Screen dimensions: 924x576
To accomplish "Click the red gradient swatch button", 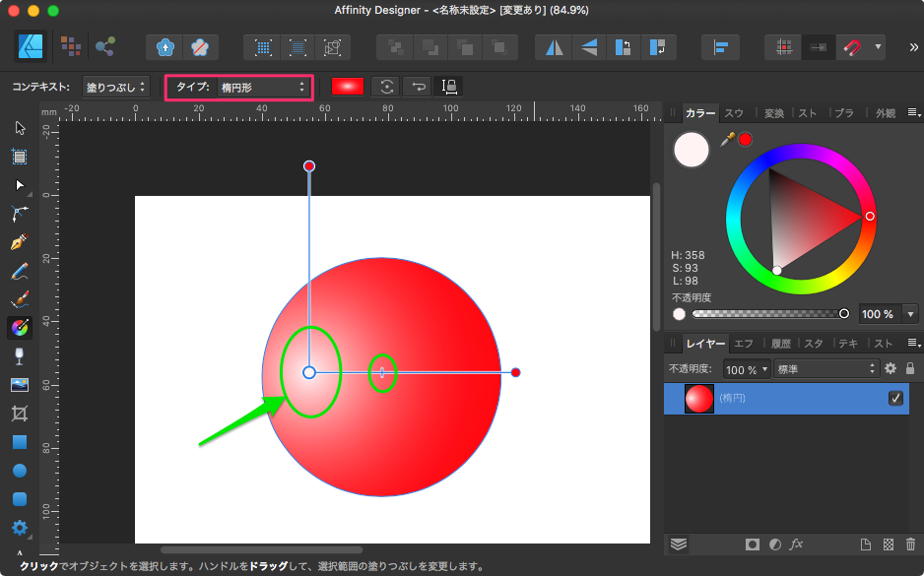I will [x=348, y=87].
